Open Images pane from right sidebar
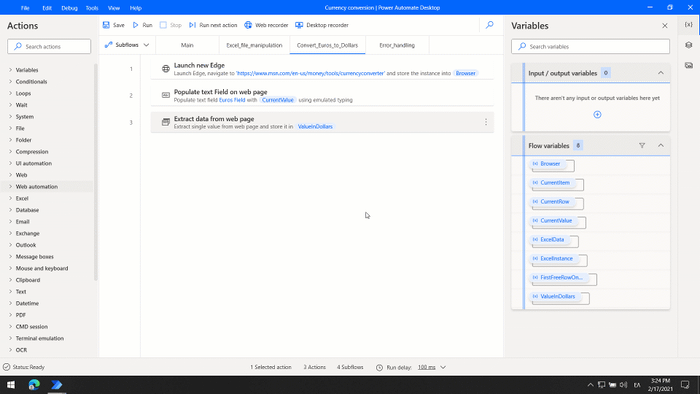The image size is (700, 394). 689,66
